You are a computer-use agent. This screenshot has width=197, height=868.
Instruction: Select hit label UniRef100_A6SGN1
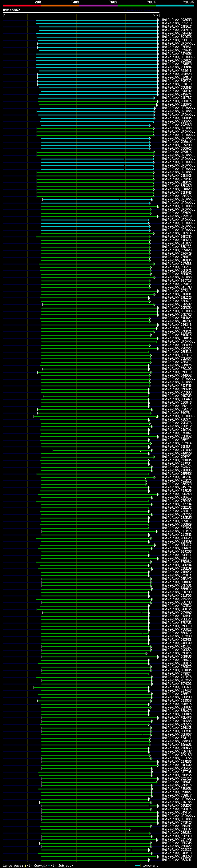point(177,860)
